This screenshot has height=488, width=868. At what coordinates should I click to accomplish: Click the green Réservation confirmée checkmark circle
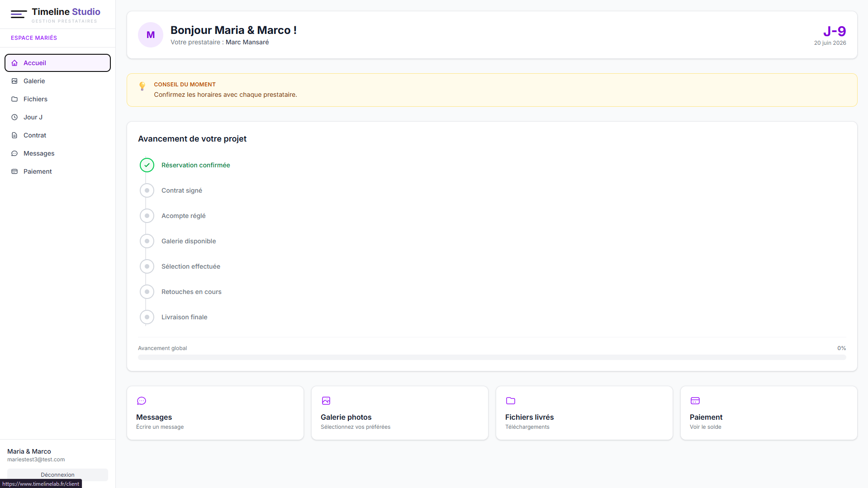tap(147, 165)
